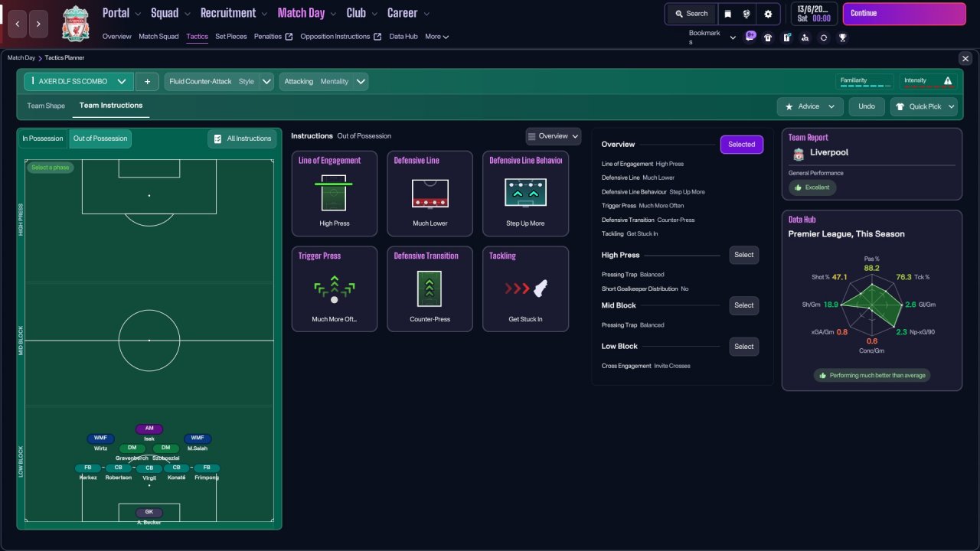Select the Mid Block phase
This screenshot has width=980, height=551.
744,305
